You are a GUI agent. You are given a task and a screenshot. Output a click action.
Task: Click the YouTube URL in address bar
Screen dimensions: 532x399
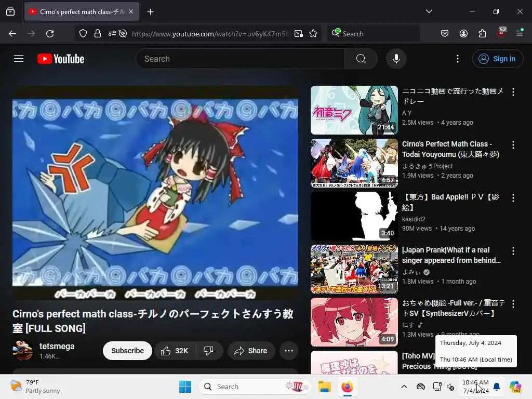click(210, 34)
